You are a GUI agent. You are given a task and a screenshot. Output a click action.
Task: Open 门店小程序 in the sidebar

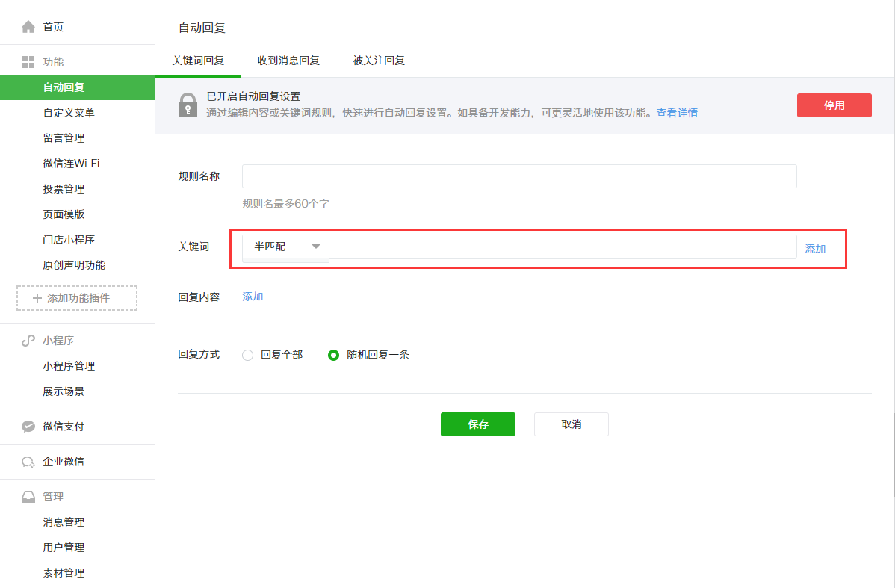[69, 240]
